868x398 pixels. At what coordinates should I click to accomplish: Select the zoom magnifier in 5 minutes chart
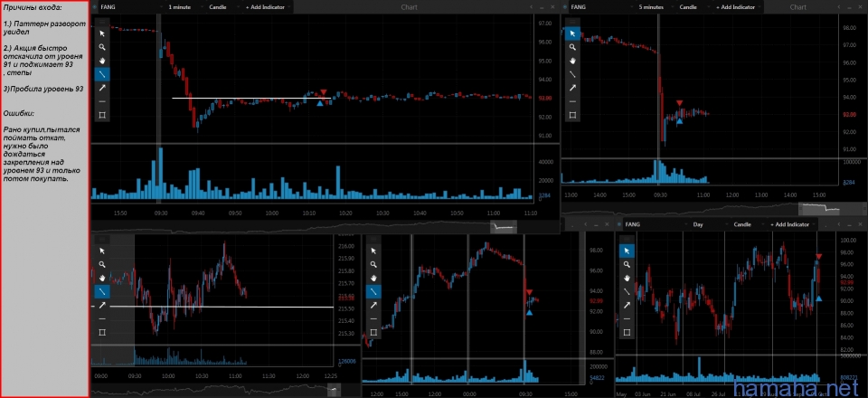(x=573, y=47)
